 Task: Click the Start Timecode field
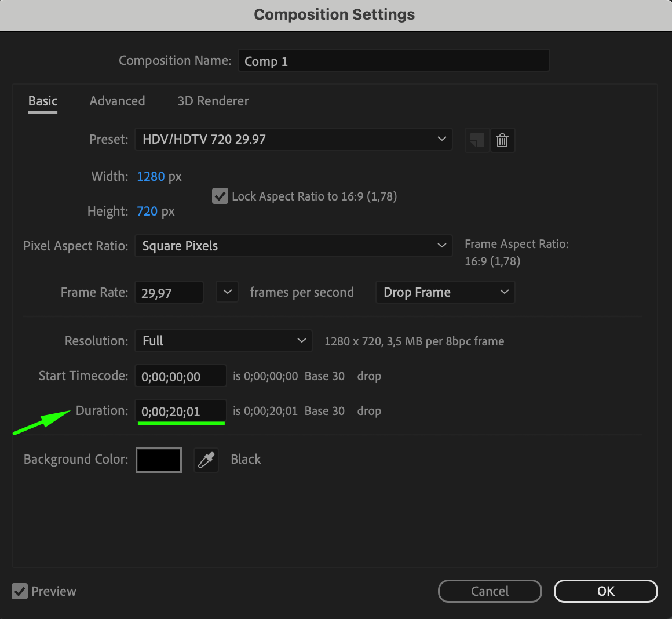tap(180, 376)
